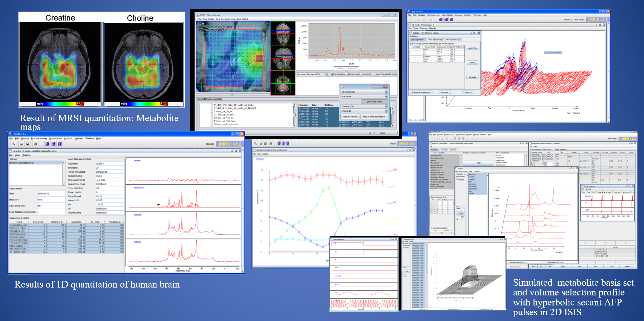The image size is (644, 321).
Task: Select the Starting Values tab
Action: click(417, 40)
